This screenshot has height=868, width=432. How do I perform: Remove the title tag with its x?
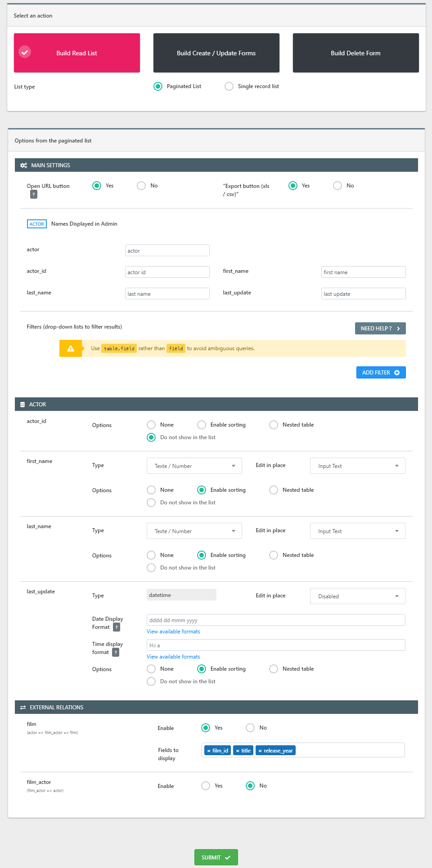(x=238, y=751)
